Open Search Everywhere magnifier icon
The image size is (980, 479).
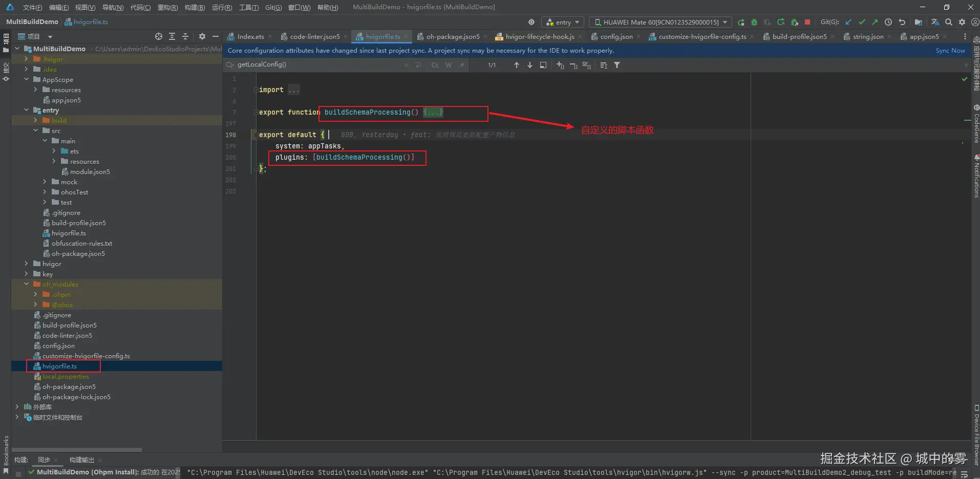point(949,22)
